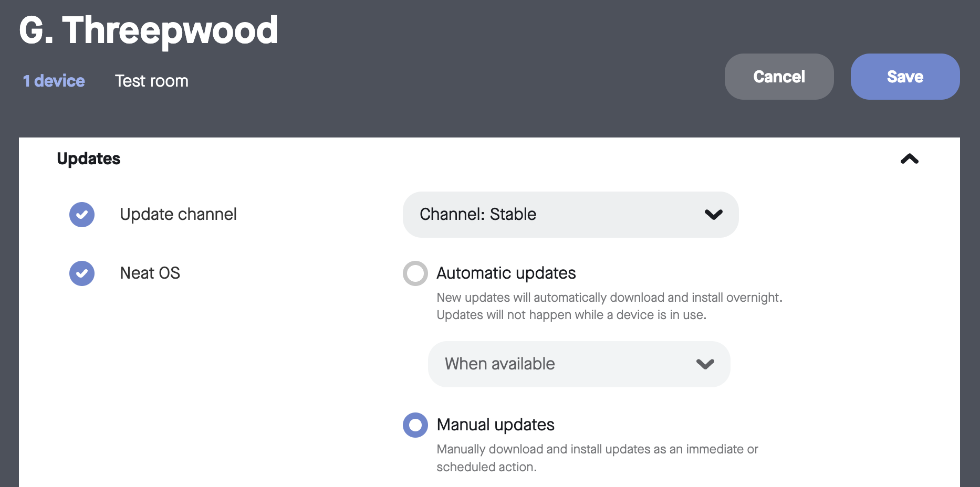Click the chevron arrow in When available
The height and width of the screenshot is (487, 980).
(x=705, y=364)
